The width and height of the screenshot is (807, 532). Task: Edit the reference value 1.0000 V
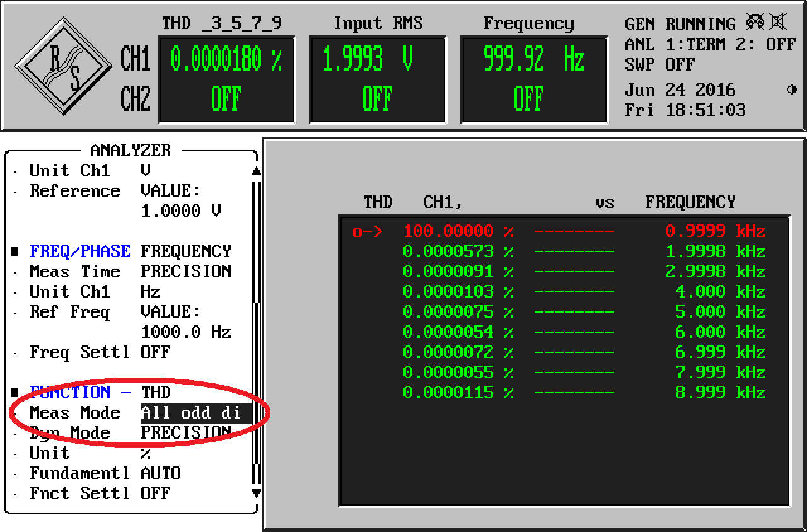click(x=181, y=211)
